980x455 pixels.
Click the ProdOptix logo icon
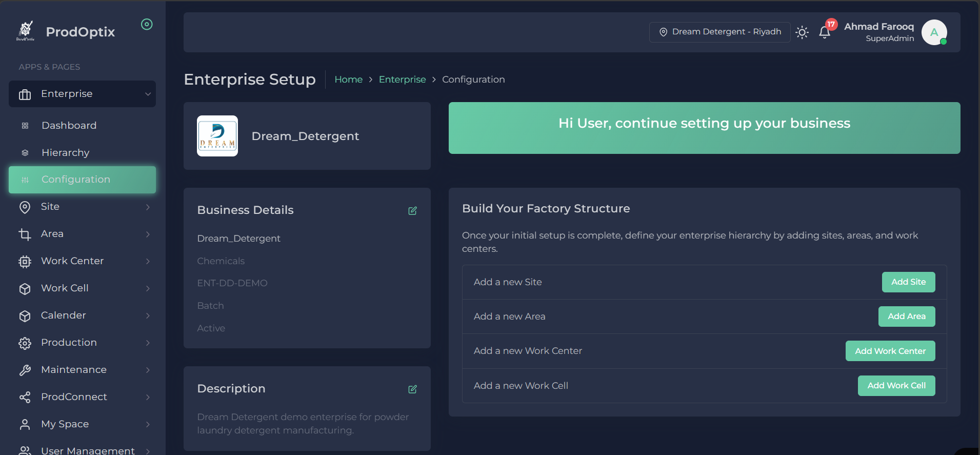point(26,31)
